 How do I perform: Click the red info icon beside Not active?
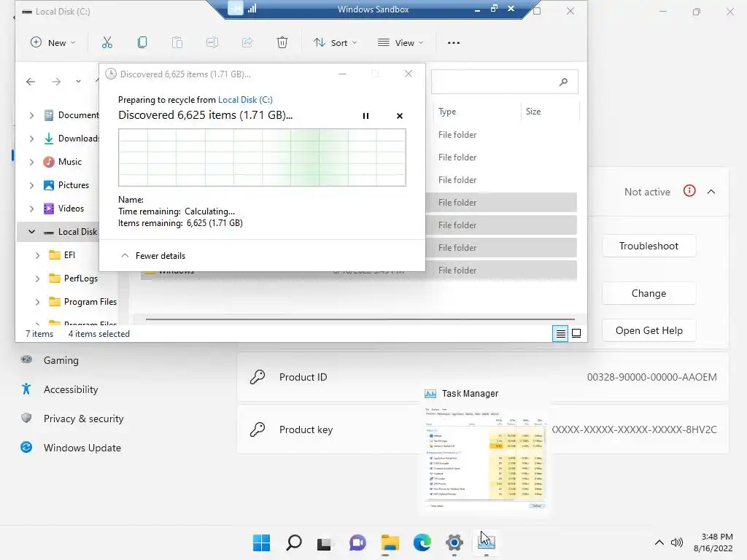pos(689,192)
